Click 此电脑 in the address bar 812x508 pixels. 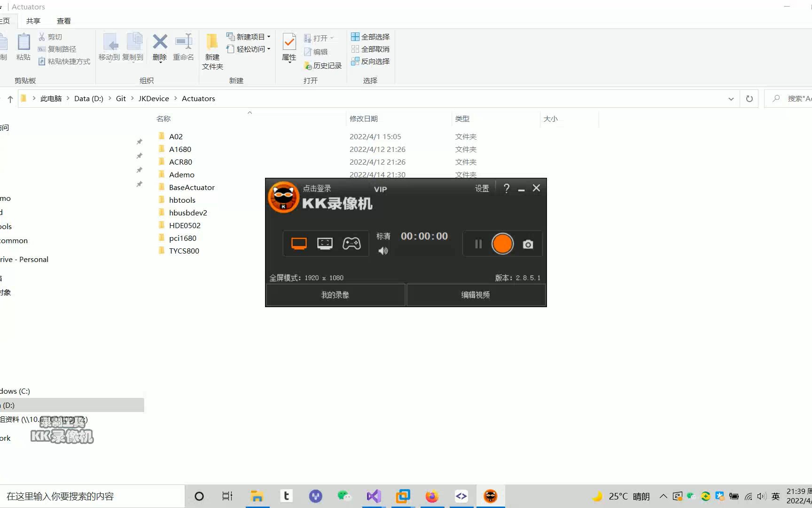pyautogui.click(x=51, y=98)
